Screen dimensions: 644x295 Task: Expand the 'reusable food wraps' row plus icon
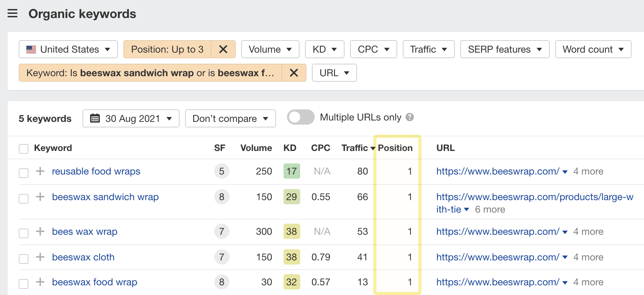point(40,171)
